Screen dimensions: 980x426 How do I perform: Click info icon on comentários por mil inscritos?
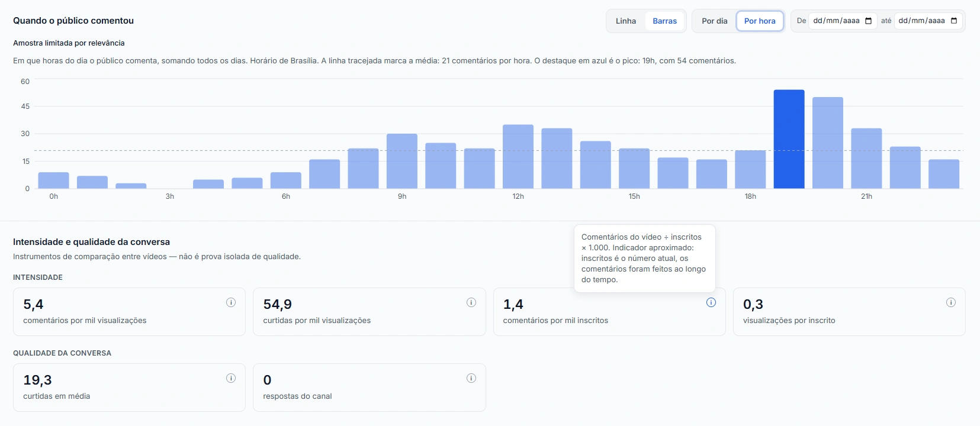point(711,302)
